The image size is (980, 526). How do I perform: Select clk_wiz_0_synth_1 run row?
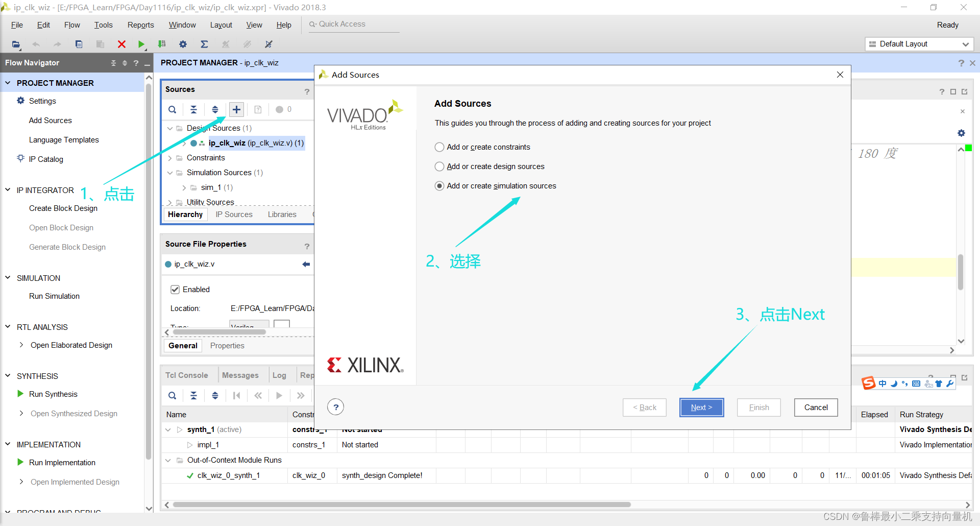tap(567, 475)
